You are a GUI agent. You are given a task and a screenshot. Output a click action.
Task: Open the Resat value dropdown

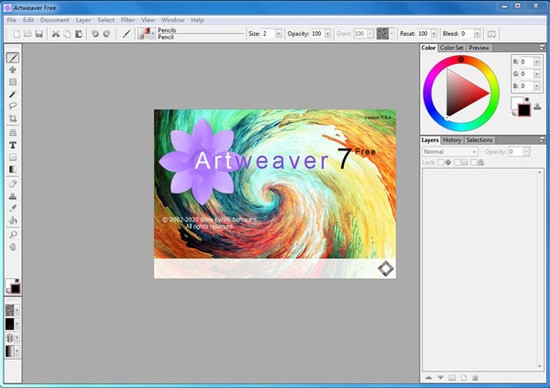(x=434, y=34)
